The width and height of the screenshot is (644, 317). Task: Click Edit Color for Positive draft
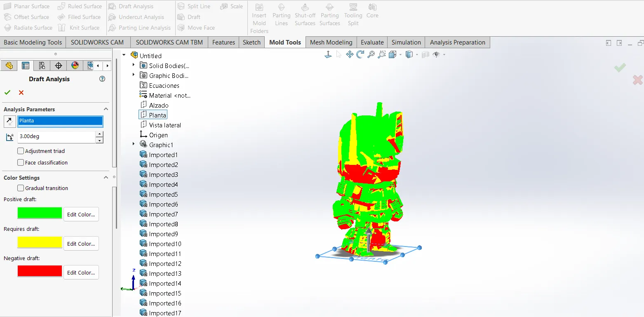[x=81, y=214]
